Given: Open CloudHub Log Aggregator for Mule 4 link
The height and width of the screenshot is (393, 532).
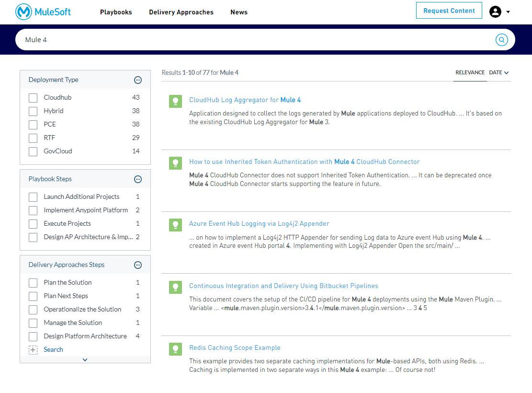Looking at the screenshot, I should click(x=245, y=100).
